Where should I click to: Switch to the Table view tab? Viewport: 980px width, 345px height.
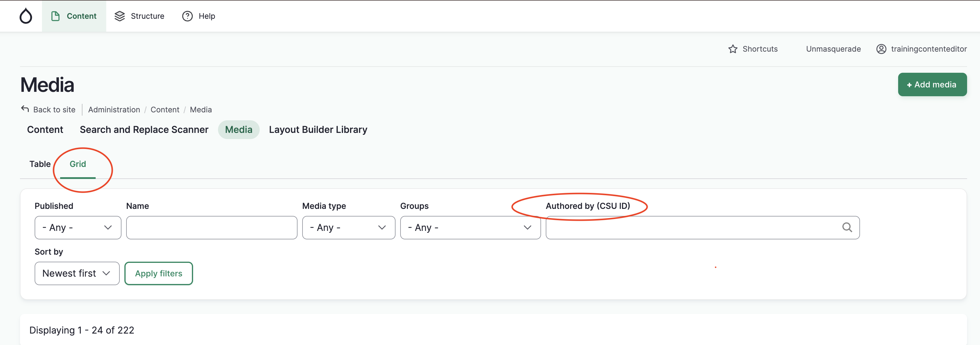40,164
